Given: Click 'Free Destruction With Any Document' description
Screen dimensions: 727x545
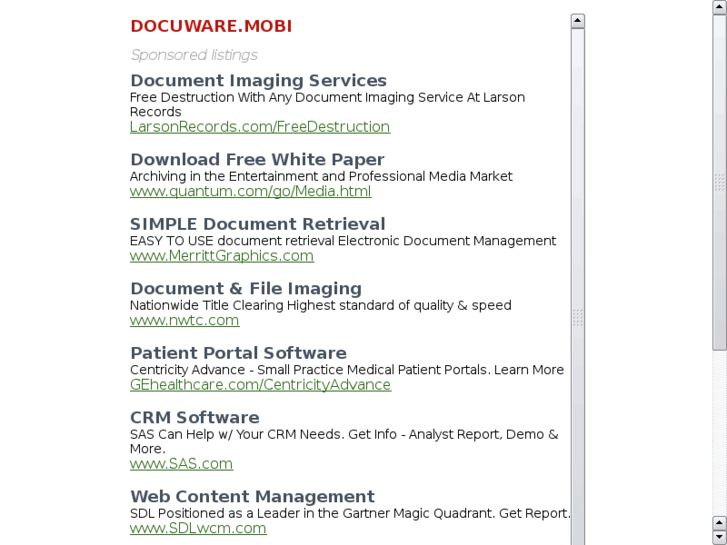Looking at the screenshot, I should pos(327,104).
